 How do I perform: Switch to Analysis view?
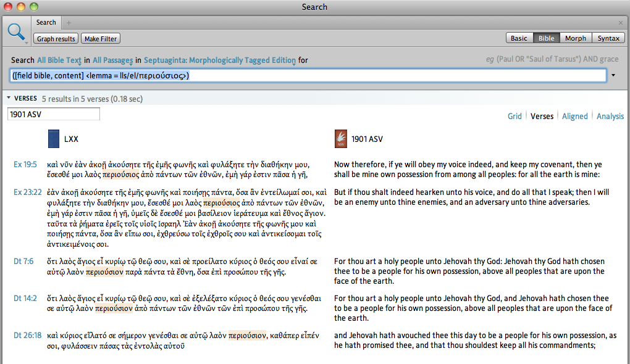click(610, 116)
